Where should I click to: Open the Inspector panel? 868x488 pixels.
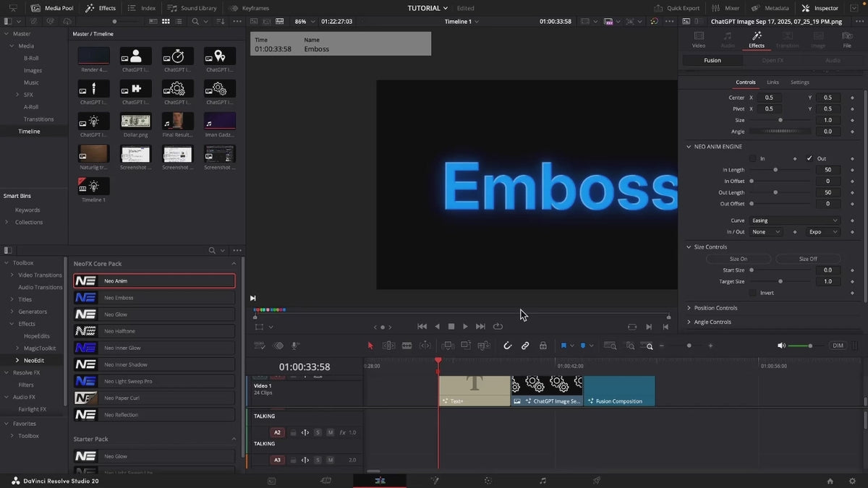(820, 8)
